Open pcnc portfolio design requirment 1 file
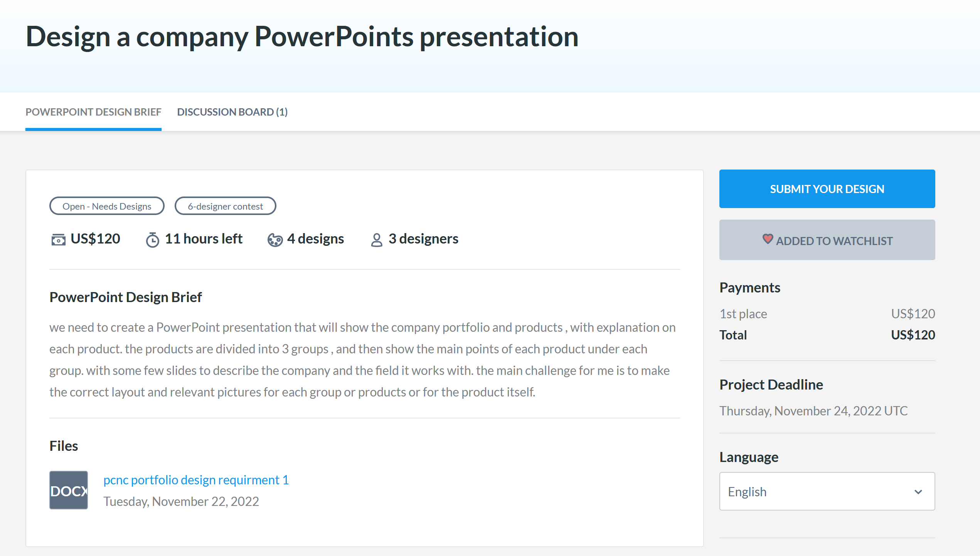This screenshot has width=980, height=556. coord(195,480)
